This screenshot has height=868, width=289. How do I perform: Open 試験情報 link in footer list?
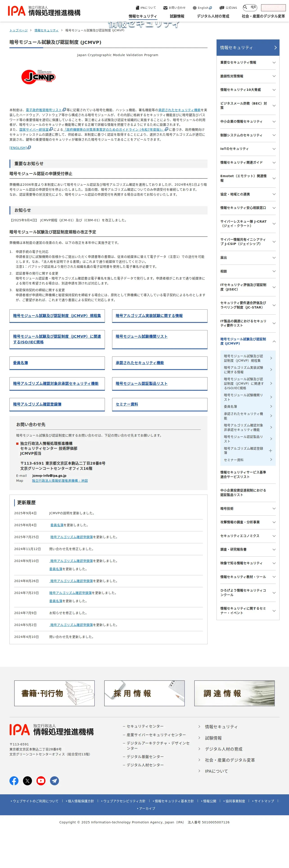(213, 738)
